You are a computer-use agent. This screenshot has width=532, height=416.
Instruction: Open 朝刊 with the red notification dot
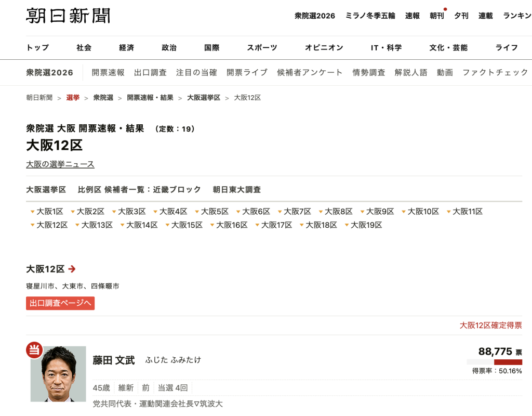coord(436,16)
